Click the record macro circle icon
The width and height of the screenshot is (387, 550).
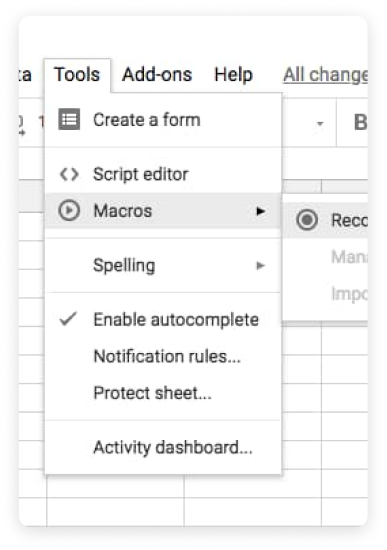click(x=307, y=220)
